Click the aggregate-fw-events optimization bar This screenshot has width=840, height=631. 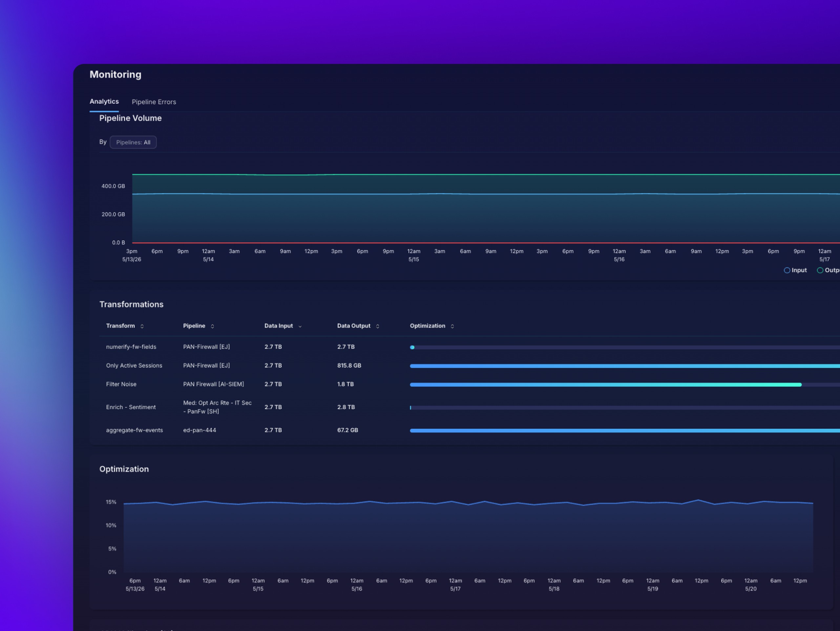click(x=625, y=431)
